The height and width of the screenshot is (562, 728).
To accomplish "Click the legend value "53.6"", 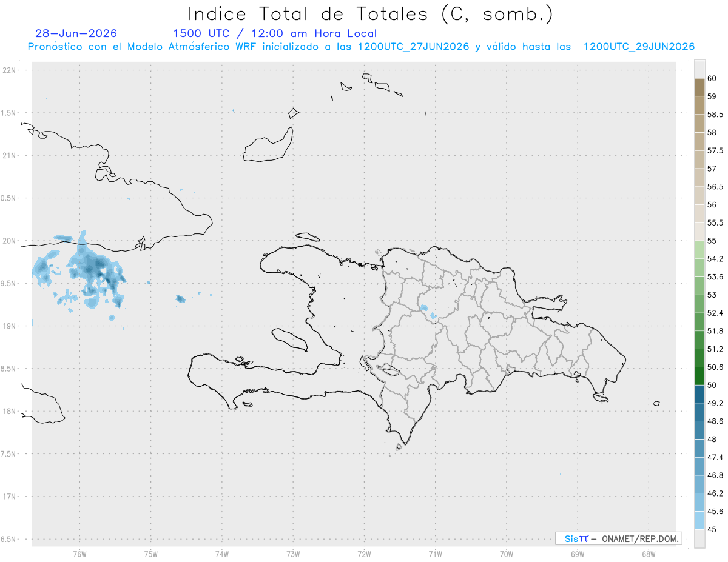I will tap(715, 276).
